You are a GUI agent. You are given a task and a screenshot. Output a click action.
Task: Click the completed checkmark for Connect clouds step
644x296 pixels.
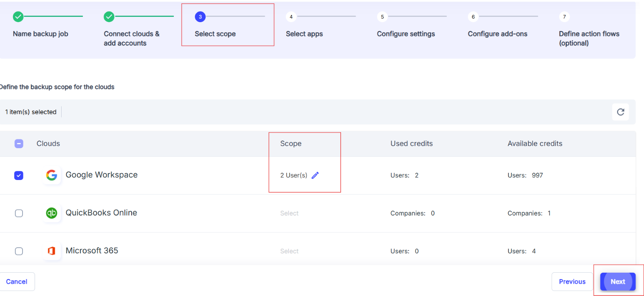[109, 17]
